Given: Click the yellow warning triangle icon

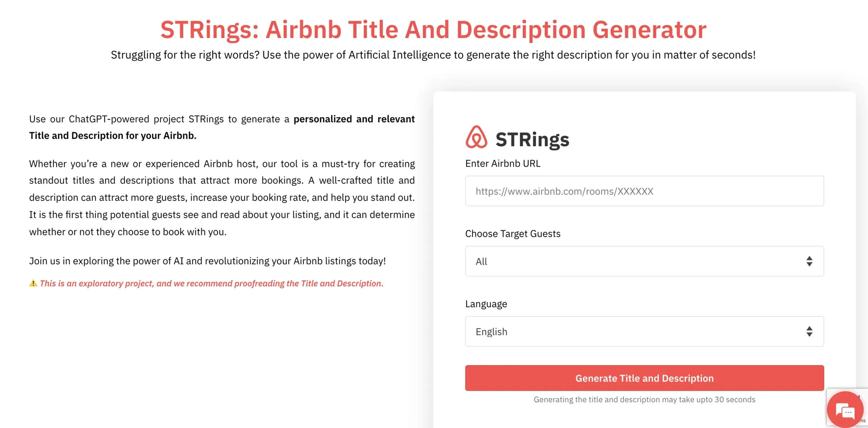Looking at the screenshot, I should click(x=33, y=283).
